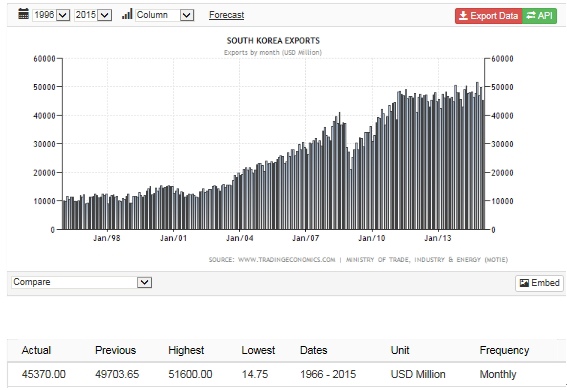This screenshot has height=390, width=567.
Task: Click the bar chart type icon
Action: tap(127, 14)
